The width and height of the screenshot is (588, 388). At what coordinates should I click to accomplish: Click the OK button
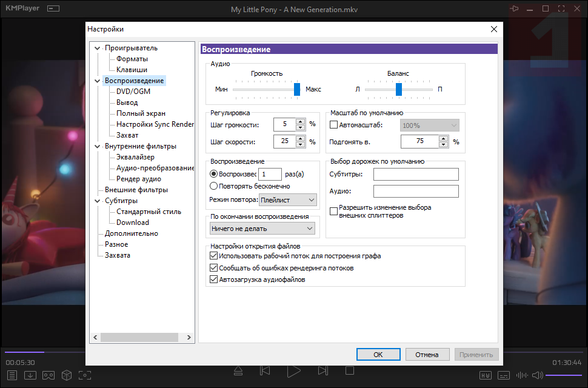tap(378, 354)
